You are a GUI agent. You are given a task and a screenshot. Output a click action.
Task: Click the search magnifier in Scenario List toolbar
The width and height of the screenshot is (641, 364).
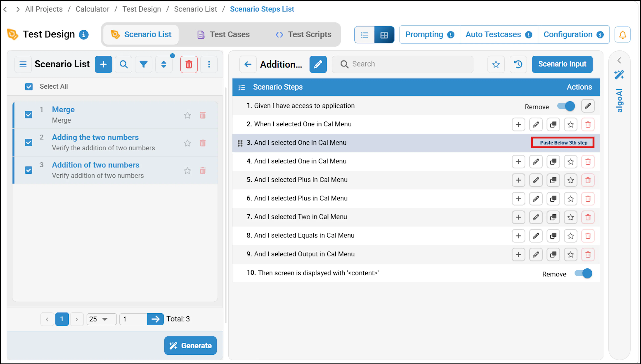coord(124,64)
